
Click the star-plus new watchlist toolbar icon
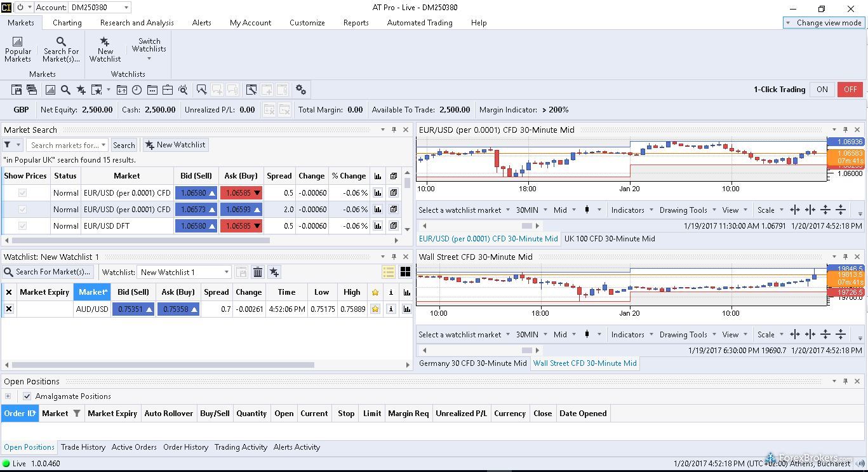click(x=81, y=90)
